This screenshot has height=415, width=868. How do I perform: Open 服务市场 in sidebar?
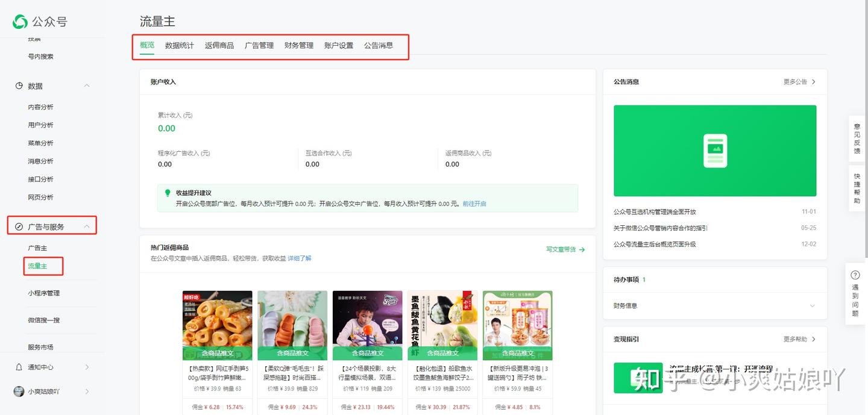pyautogui.click(x=41, y=348)
